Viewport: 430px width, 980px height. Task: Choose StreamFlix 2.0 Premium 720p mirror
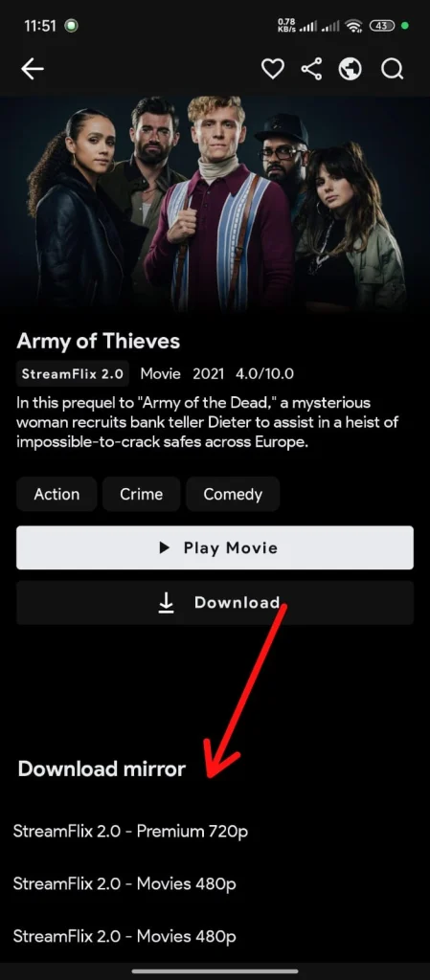[130, 832]
